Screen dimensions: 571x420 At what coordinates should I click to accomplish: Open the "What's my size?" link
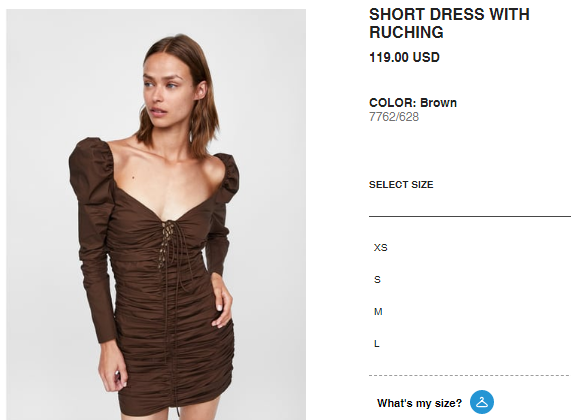click(x=419, y=403)
